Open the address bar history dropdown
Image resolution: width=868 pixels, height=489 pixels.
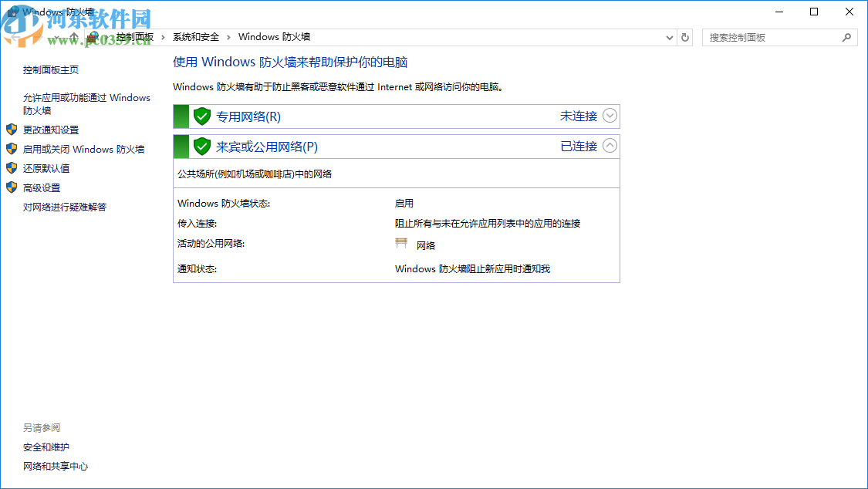[669, 37]
